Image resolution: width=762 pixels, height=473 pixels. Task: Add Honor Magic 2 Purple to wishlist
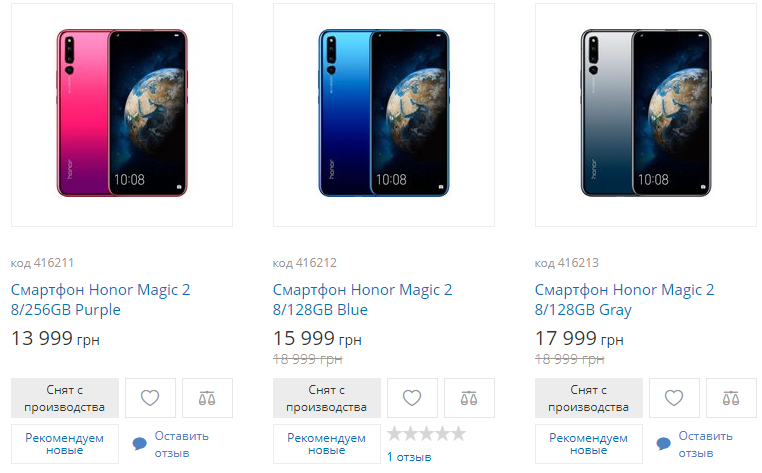pyautogui.click(x=150, y=398)
